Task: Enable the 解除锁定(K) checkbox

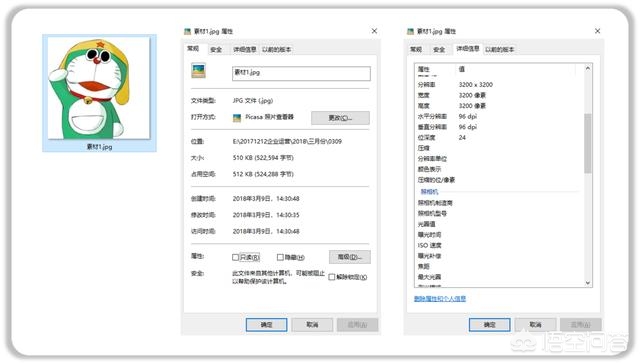Action: (332, 277)
